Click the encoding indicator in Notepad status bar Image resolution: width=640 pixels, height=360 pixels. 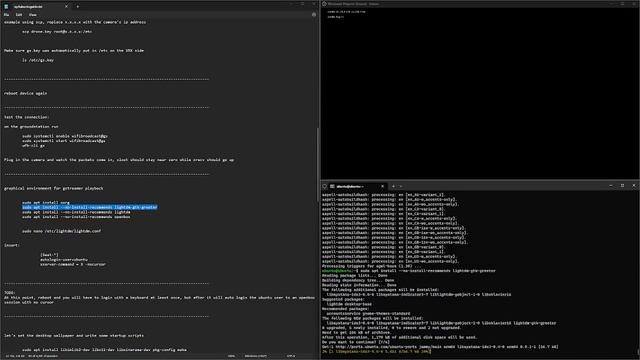pyautogui.click(x=291, y=356)
